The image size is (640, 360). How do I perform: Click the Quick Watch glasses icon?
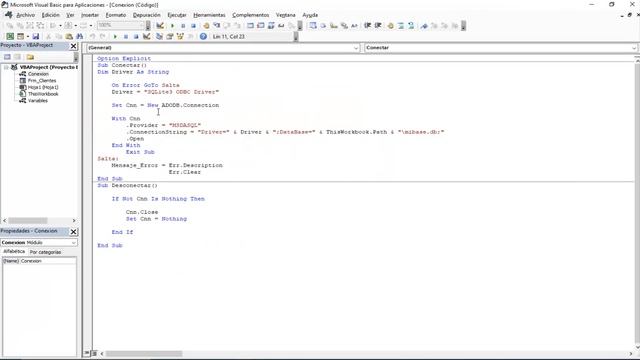(281, 25)
